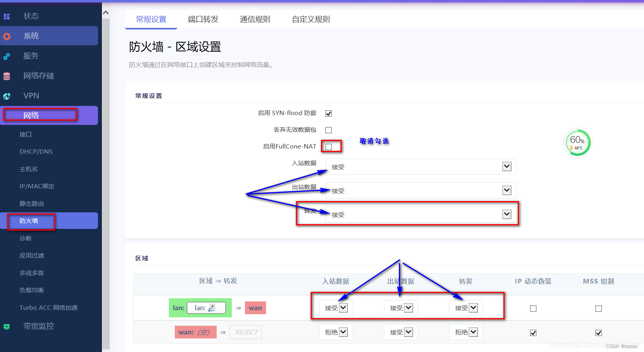Image resolution: width=644 pixels, height=352 pixels.
Task: Select 防火墙 in sidebar
Action: 49,221
